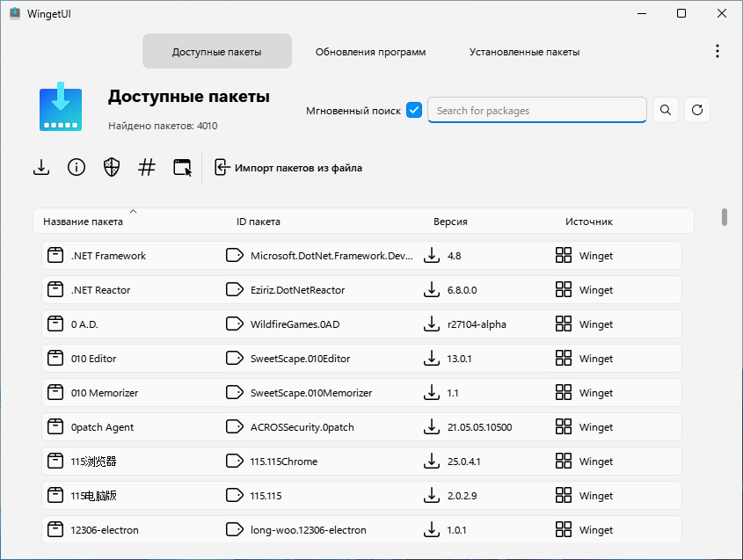Click the shield run-as-administrator icon
This screenshot has height=560, width=743.
coord(112,167)
